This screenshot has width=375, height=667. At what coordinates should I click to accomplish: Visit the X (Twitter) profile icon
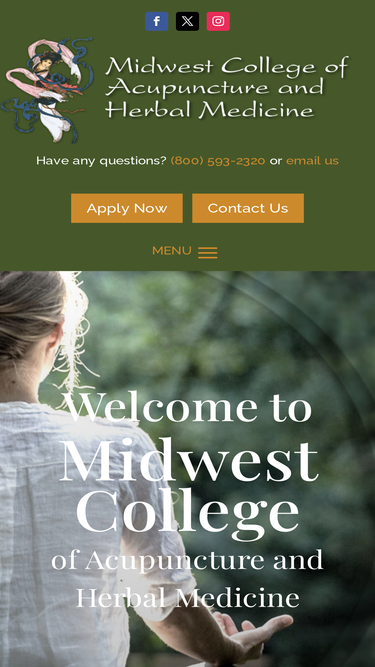click(188, 21)
